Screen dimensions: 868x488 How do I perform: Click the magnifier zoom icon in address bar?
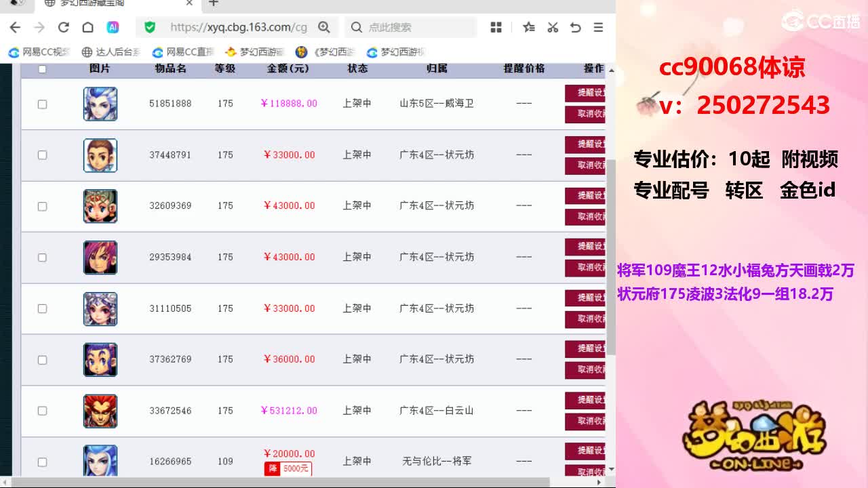pyautogui.click(x=324, y=27)
